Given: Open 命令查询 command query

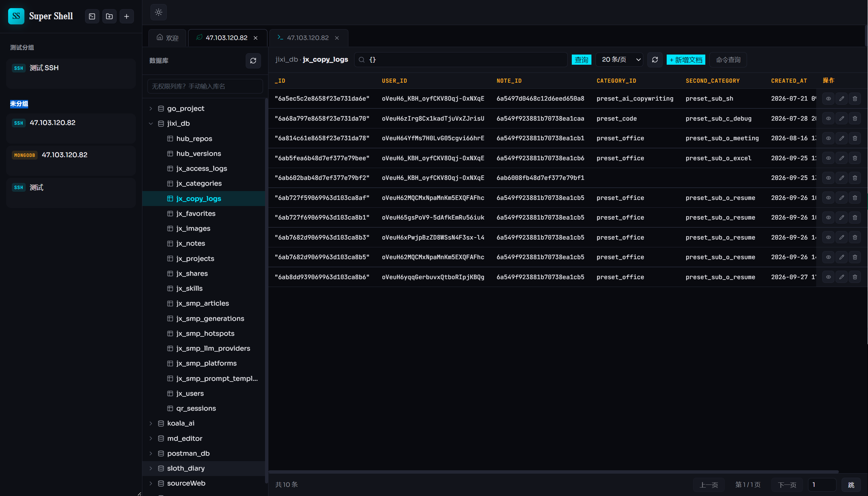Looking at the screenshot, I should 728,60.
